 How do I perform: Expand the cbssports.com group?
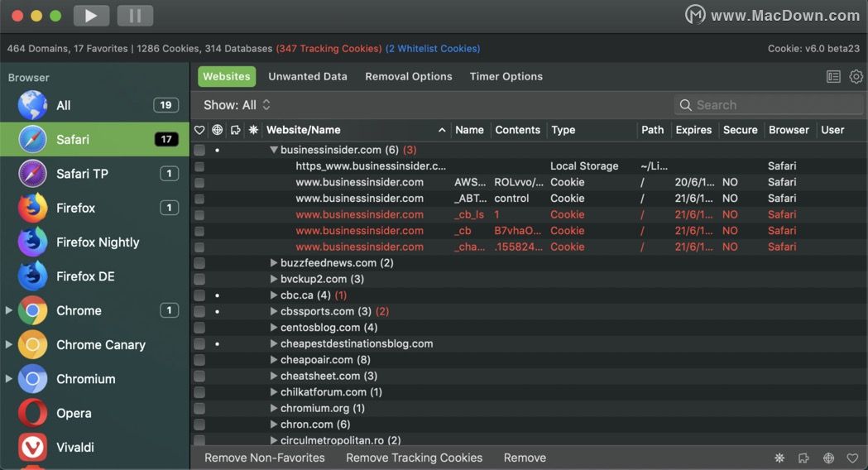[273, 311]
